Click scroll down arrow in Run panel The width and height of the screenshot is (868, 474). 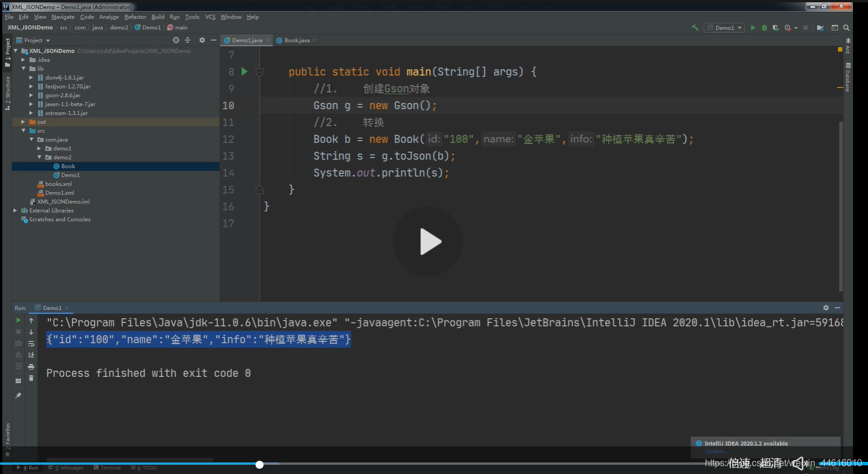[x=31, y=332]
